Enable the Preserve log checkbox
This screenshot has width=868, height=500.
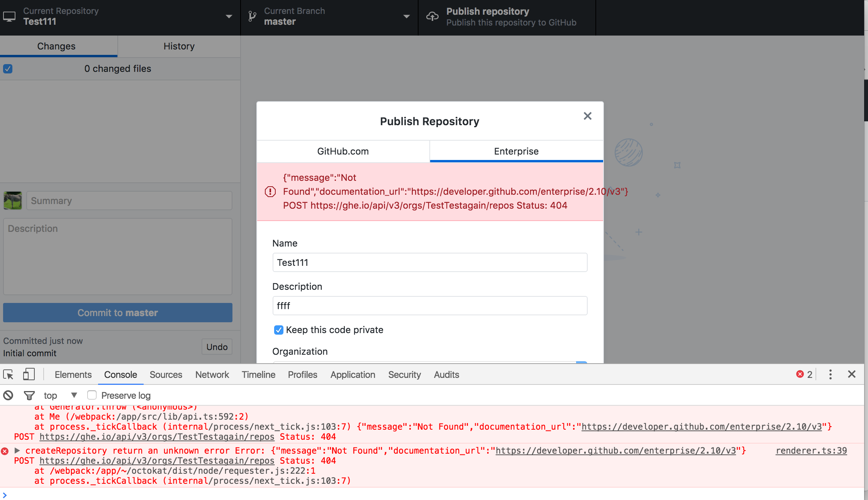point(92,395)
